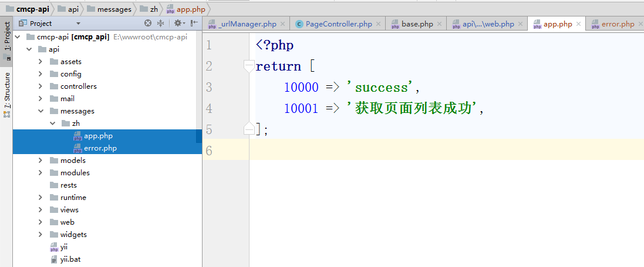The height and width of the screenshot is (267, 644).
Task: Collapse the zh folder
Action: [52, 124]
